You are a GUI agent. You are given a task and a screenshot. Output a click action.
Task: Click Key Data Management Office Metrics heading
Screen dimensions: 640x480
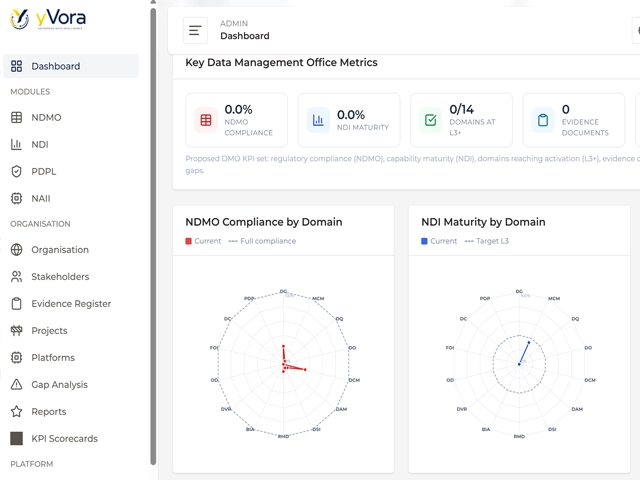point(281,62)
